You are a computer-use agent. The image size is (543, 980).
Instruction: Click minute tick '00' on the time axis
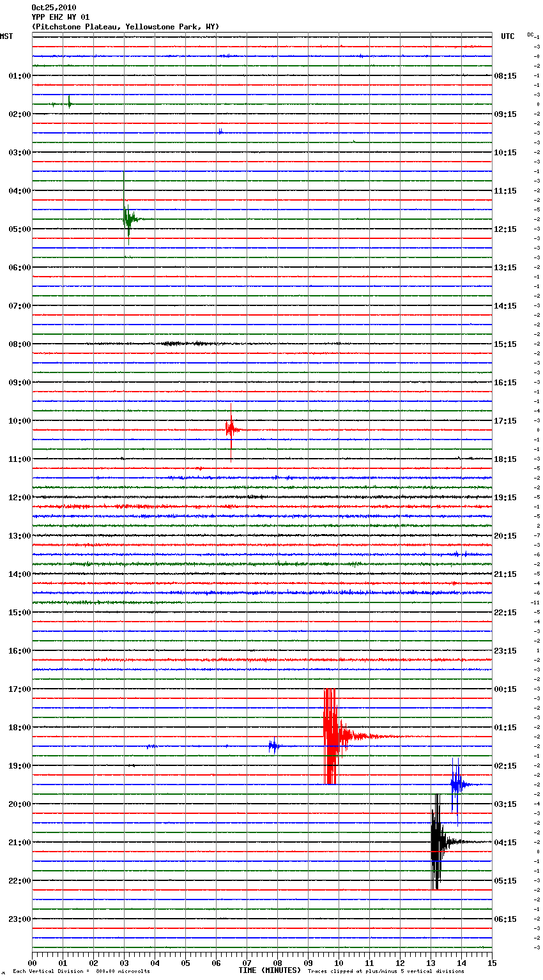[32, 963]
